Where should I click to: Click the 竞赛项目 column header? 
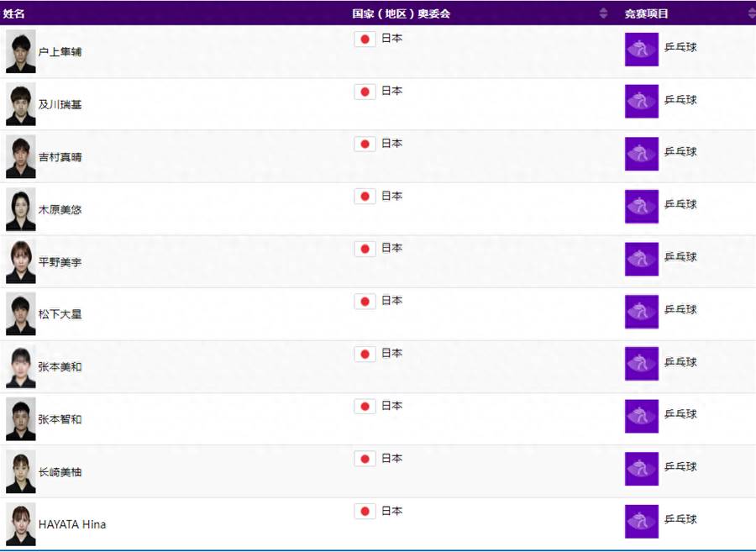(647, 13)
